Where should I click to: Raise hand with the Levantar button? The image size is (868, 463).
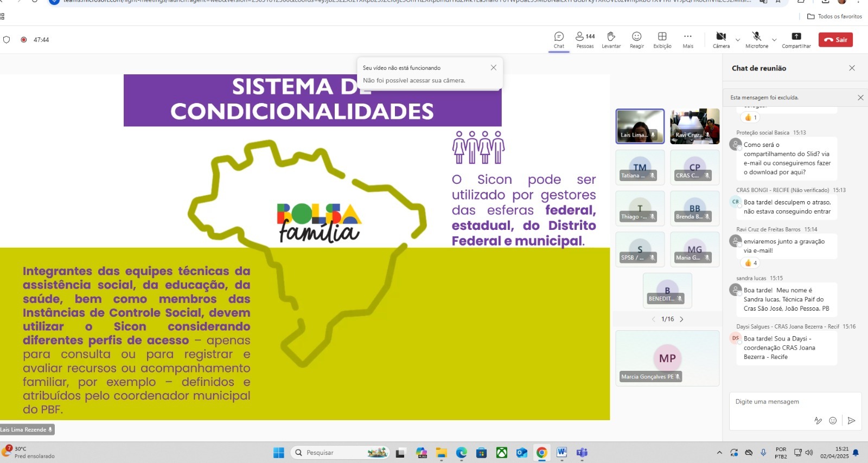coord(611,40)
